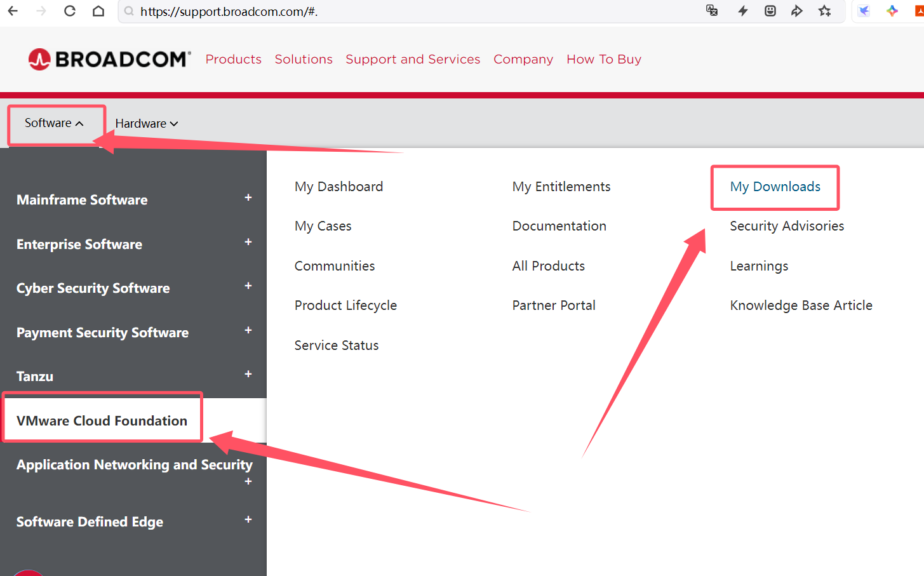Screen dimensions: 924x576
Task: Open Knowledge Base Article link
Action: coord(801,305)
